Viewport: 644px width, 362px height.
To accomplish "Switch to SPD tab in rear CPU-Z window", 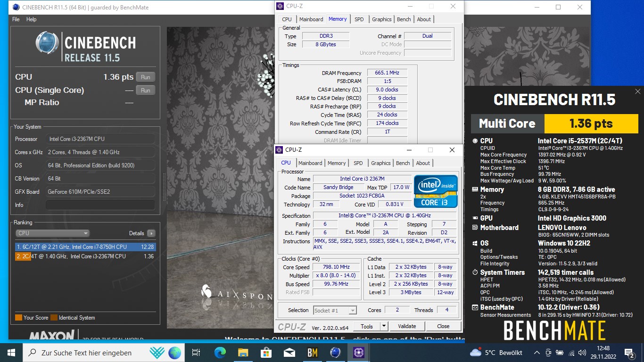I will (x=359, y=19).
